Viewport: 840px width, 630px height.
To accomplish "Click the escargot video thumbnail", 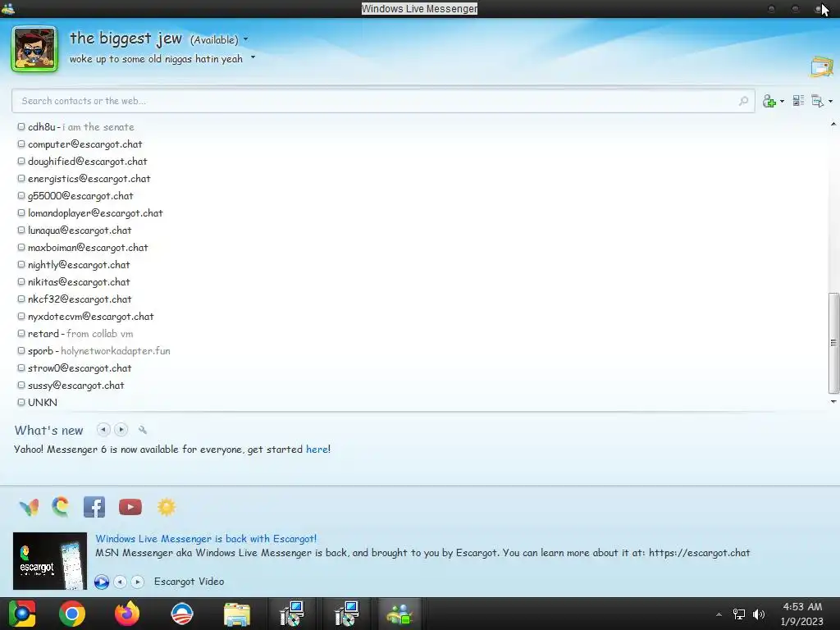I will click(50, 561).
